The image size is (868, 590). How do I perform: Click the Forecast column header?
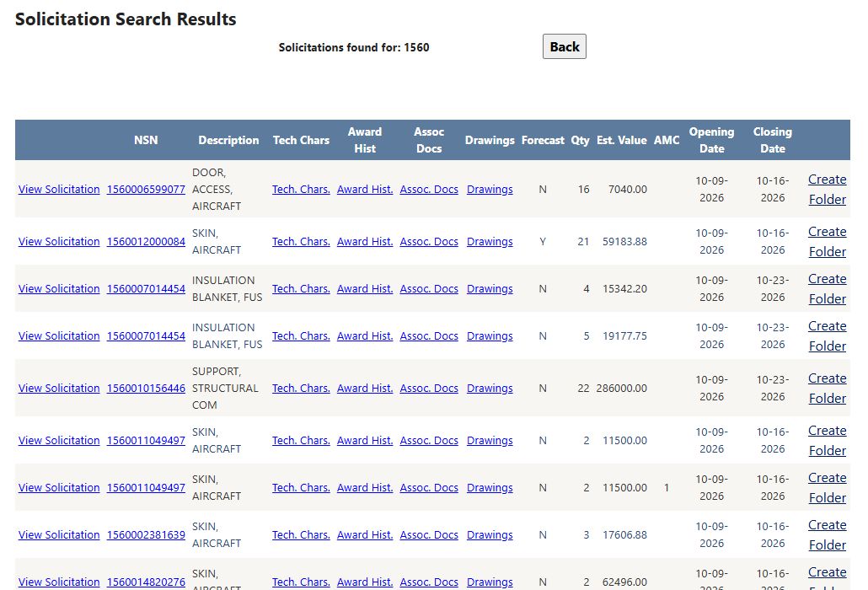coord(543,140)
